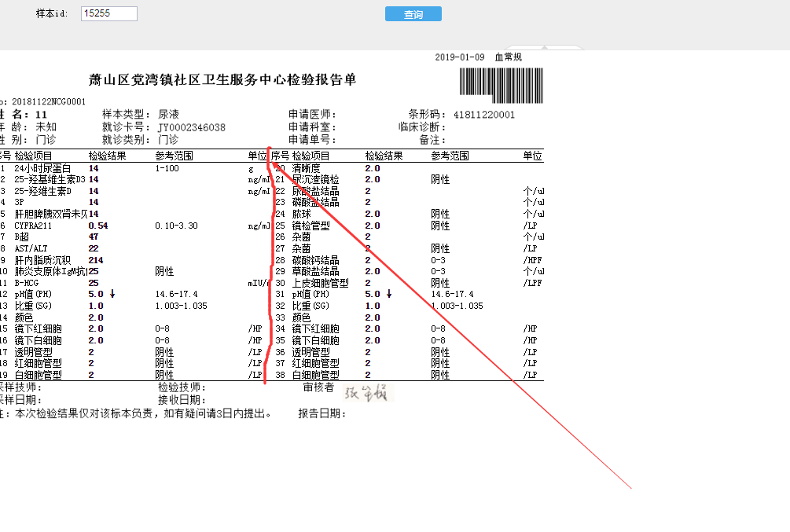
Task: Click the test item AST/ALT
Action: pos(31,248)
